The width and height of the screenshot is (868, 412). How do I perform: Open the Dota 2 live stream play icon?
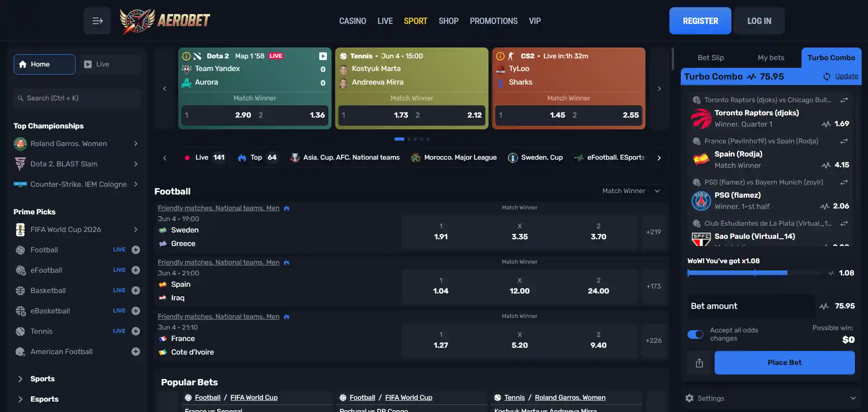click(323, 56)
